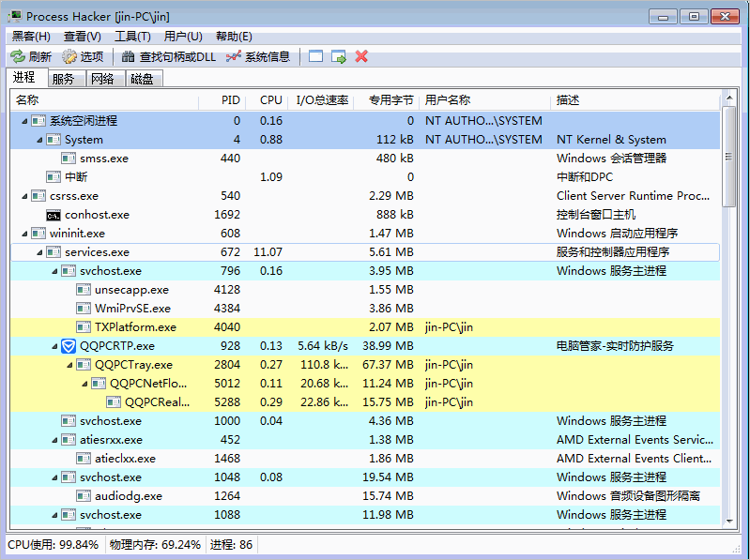Collapse the 系统空闲进程 tree node
The image size is (750, 560).
[x=24, y=121]
